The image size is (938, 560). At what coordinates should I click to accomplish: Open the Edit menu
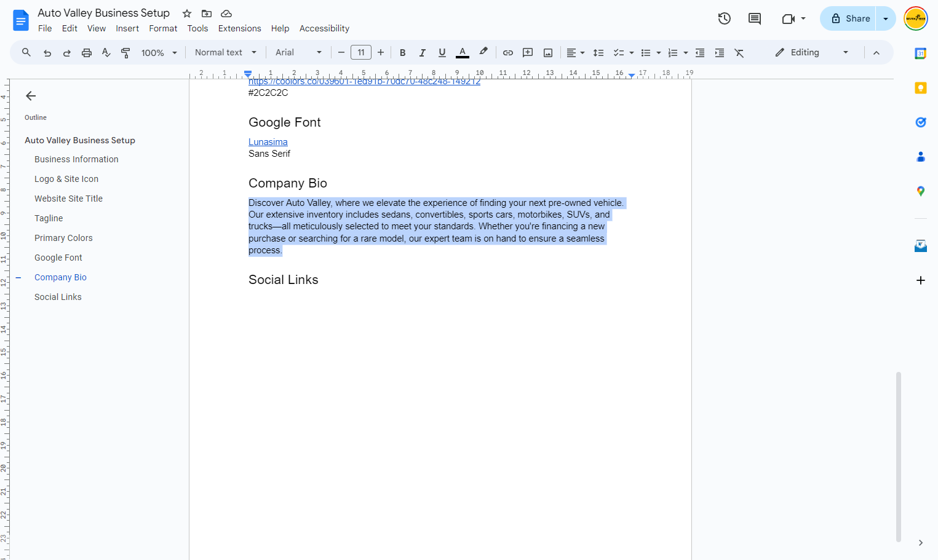click(70, 28)
